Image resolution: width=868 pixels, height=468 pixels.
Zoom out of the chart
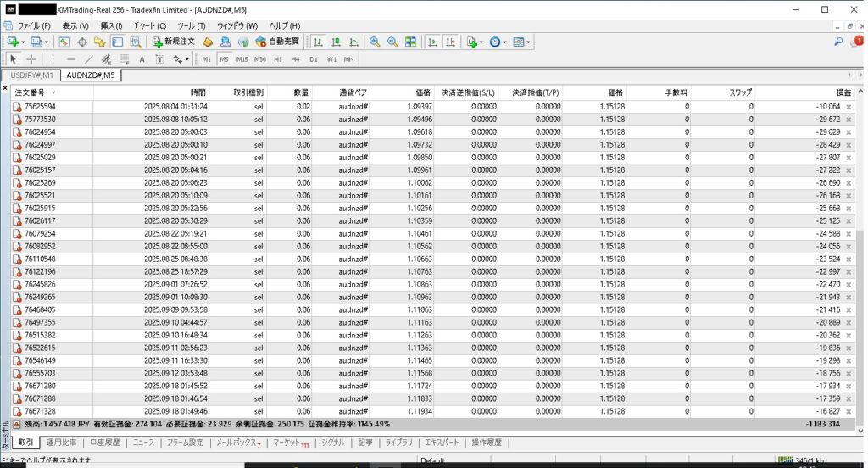point(392,42)
